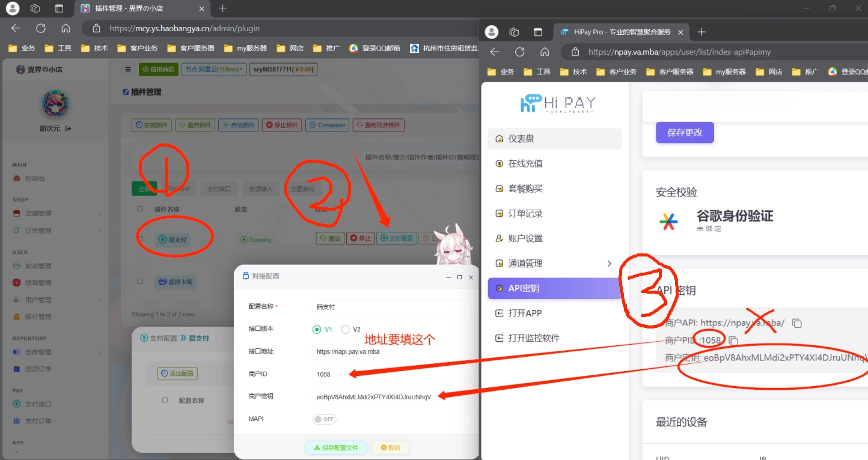Click the 配置名称 input field

389,307
